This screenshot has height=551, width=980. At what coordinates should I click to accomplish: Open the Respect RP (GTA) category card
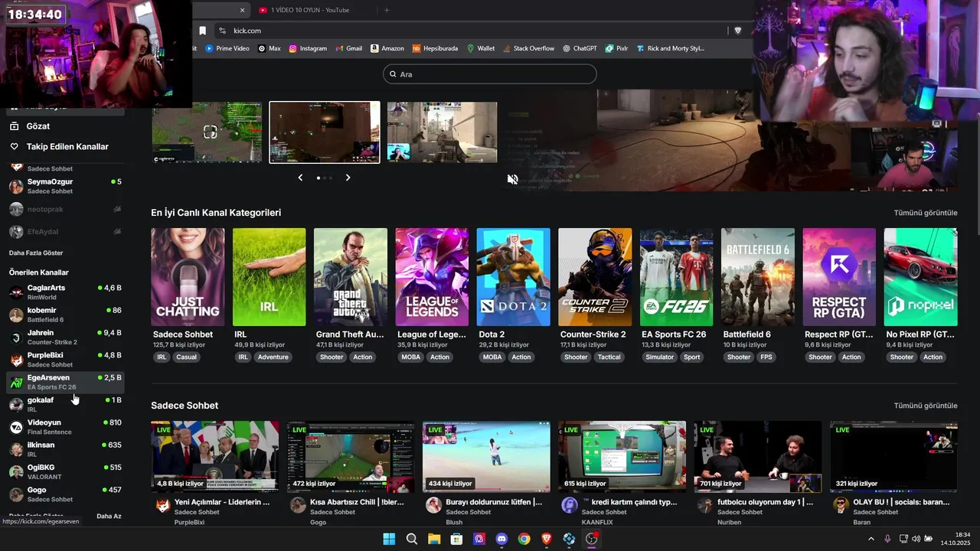pyautogui.click(x=839, y=277)
